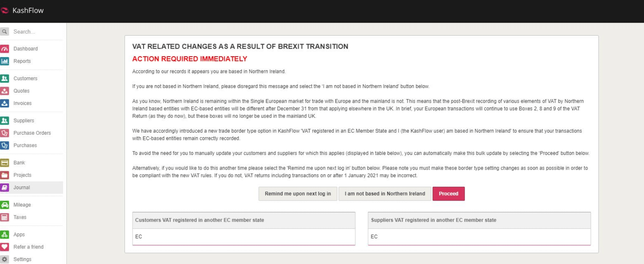Image resolution: width=644 pixels, height=264 pixels.
Task: Open the Settings gear icon
Action: tap(5, 259)
